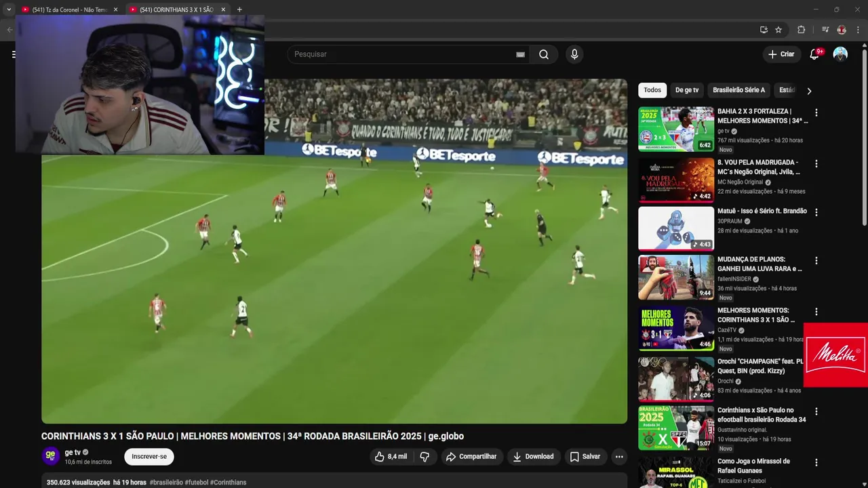Open options for BAHIA 2 X 3 FORTALEZA video
The height and width of the screenshot is (488, 868).
pyautogui.click(x=816, y=113)
